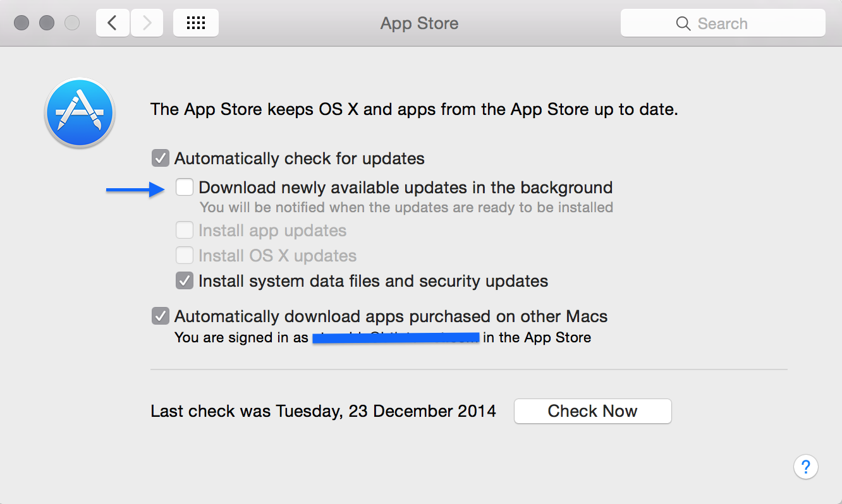
Task: Toggle Install OS X updates checkbox
Action: coord(185,255)
